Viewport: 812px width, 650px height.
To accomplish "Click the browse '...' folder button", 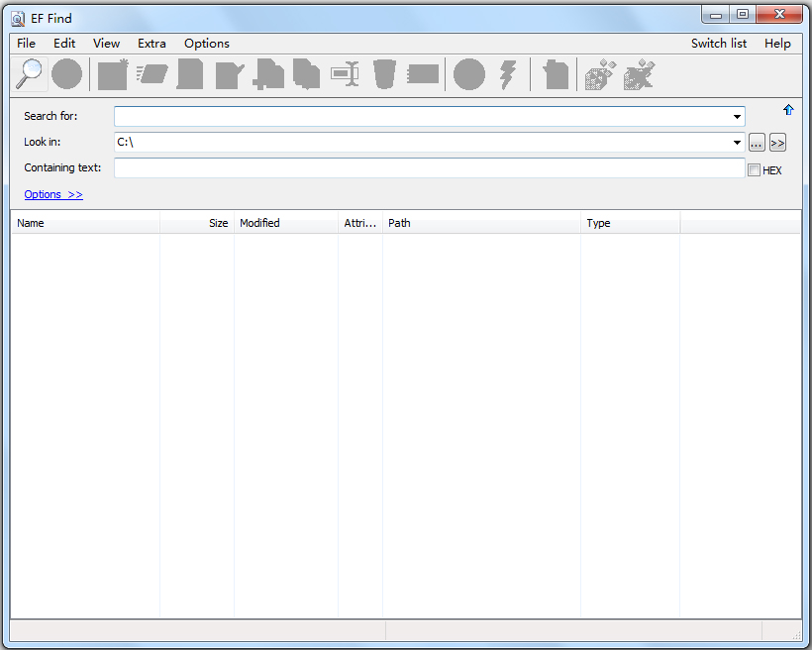I will pyautogui.click(x=757, y=143).
